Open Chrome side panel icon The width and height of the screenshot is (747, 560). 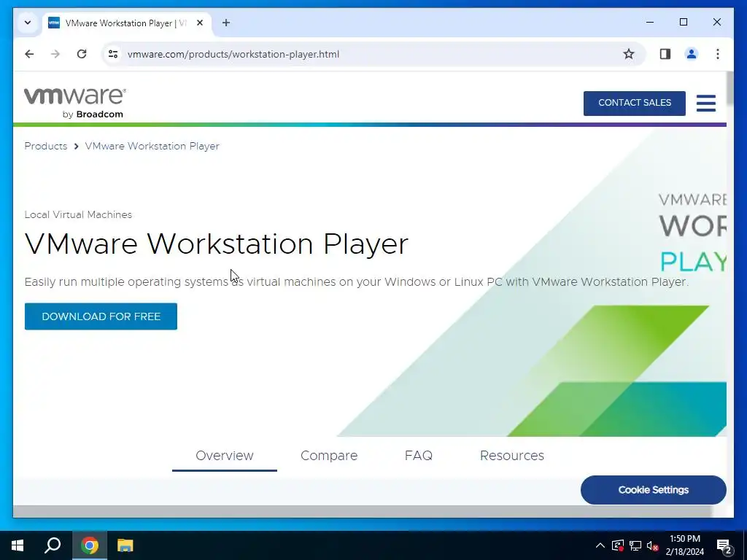(665, 54)
